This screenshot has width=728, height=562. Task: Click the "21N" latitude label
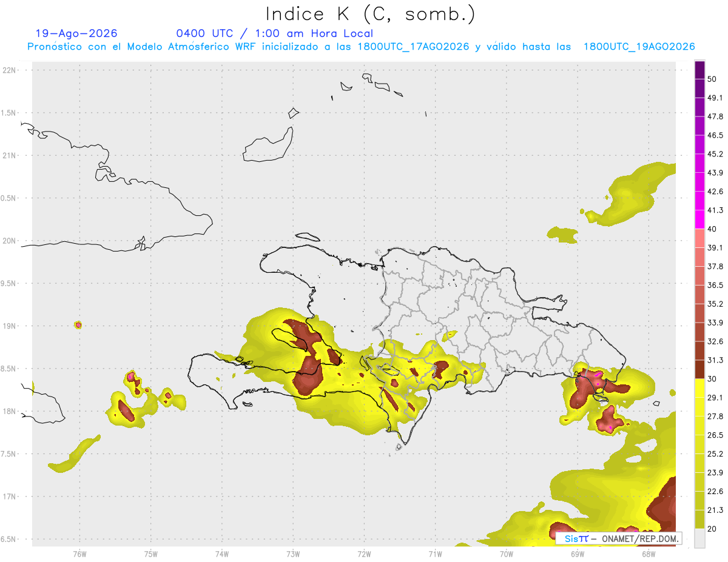tap(9, 155)
